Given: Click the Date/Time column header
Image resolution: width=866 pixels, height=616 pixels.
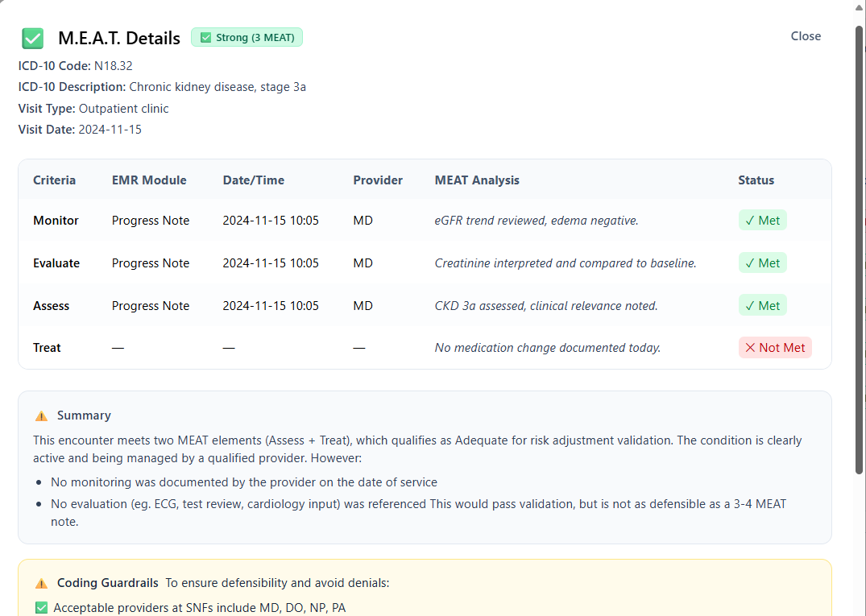Looking at the screenshot, I should pos(254,180).
